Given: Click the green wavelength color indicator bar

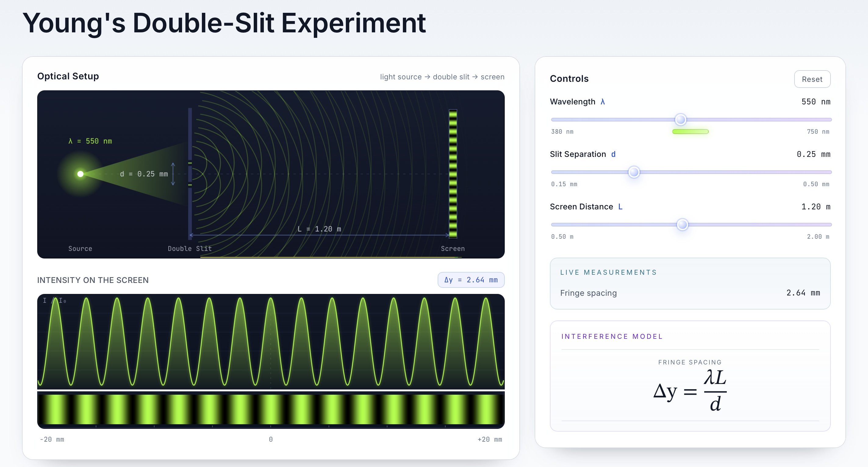Looking at the screenshot, I should [690, 132].
